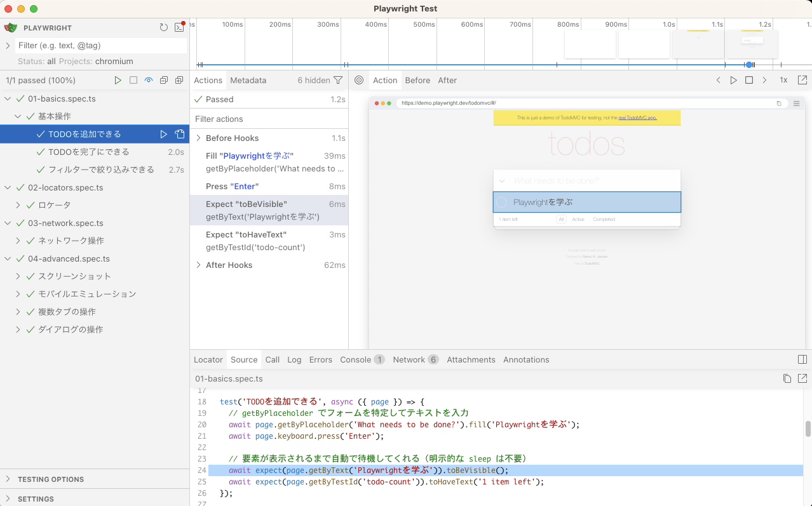Click the reload icon next to Playwright title

163,27
